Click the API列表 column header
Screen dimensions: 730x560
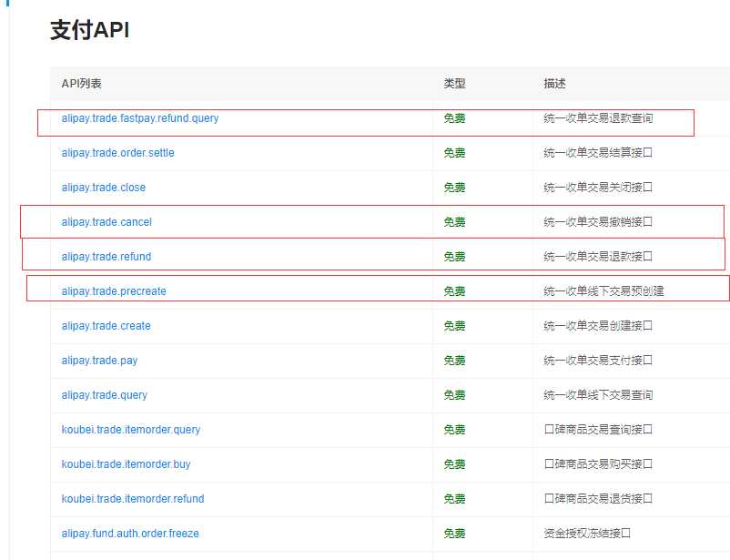(82, 84)
